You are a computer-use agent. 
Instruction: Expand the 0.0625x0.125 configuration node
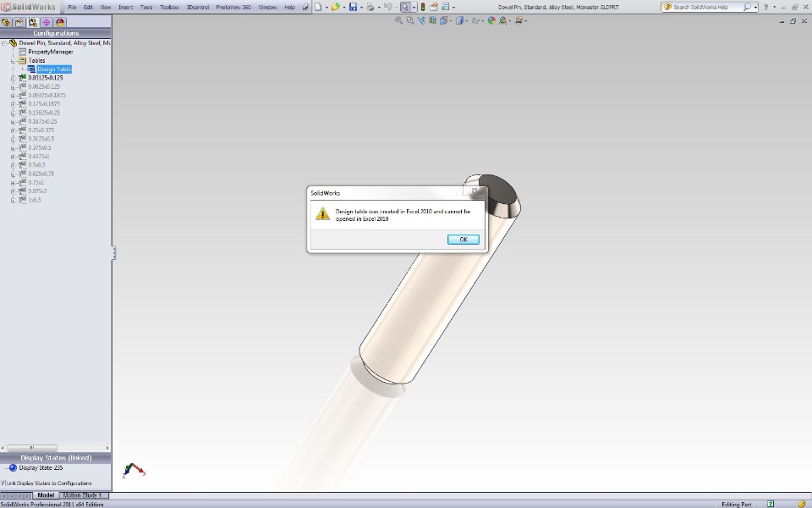point(13,87)
